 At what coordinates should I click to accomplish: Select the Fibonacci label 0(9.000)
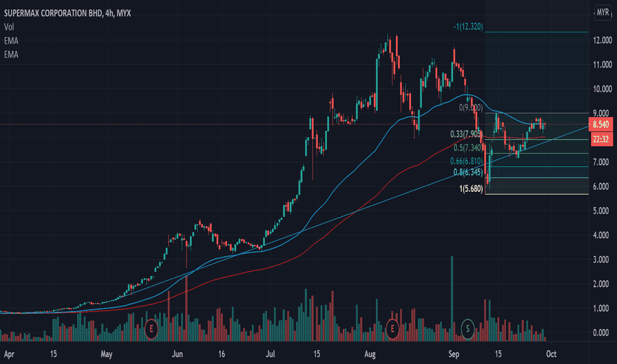click(471, 107)
